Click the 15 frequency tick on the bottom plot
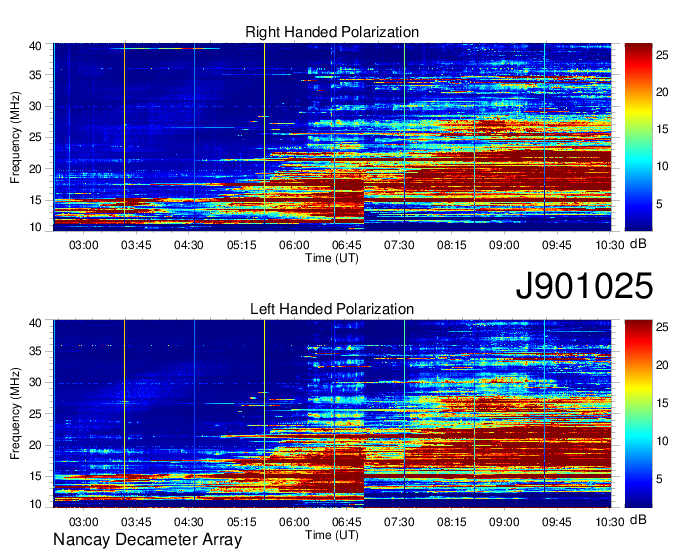The image size is (680, 552). [x=35, y=477]
